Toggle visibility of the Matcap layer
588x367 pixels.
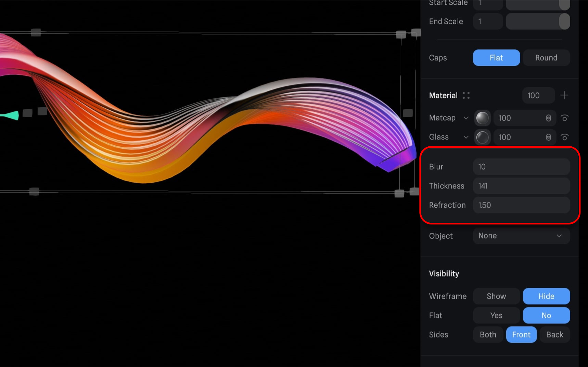click(565, 118)
